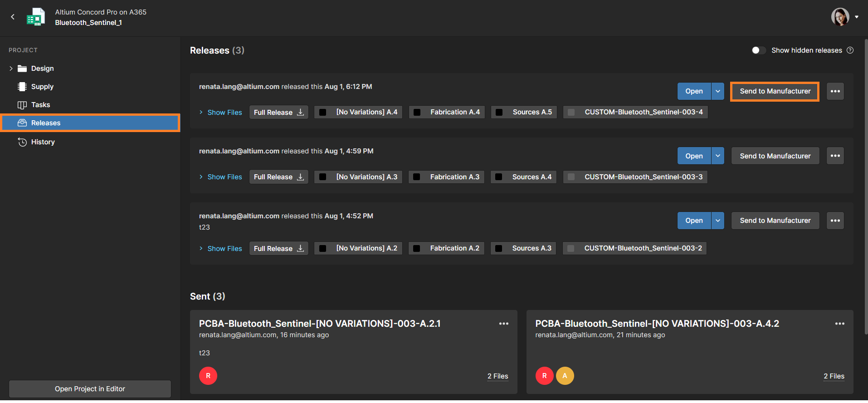Open the 4:52 PM release
This screenshot has height=403, width=868.
pos(694,221)
